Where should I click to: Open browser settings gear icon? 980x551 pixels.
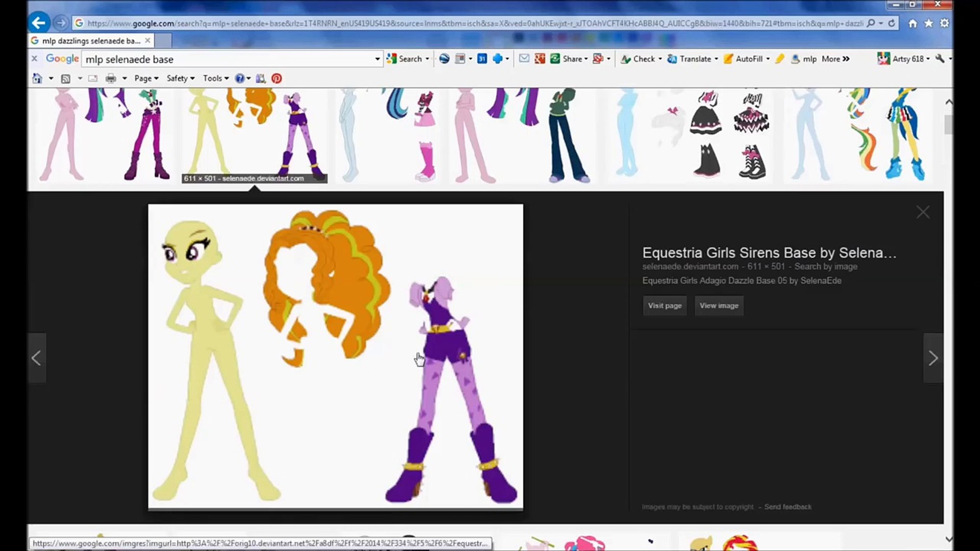(x=944, y=23)
